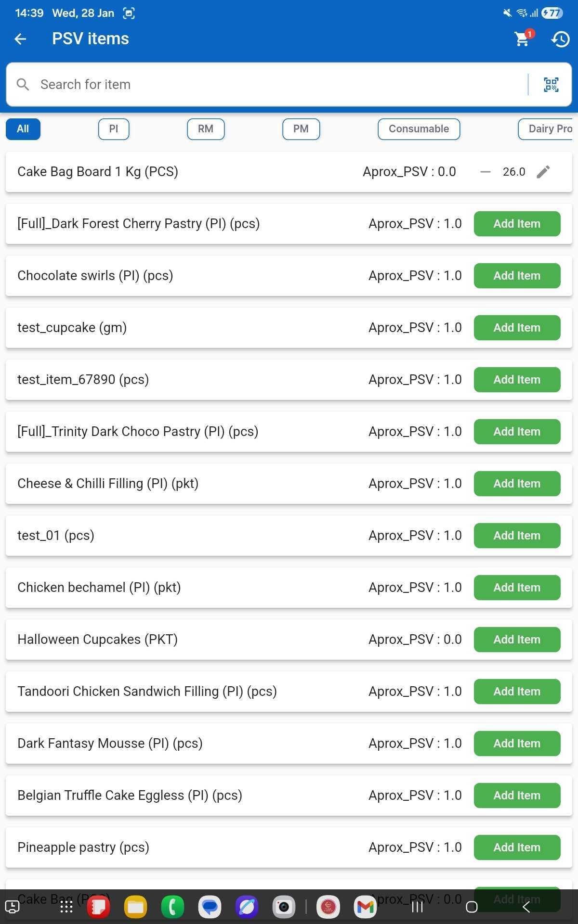This screenshot has height=924, width=578.
Task: Click the search magnifier icon
Action: click(x=23, y=84)
